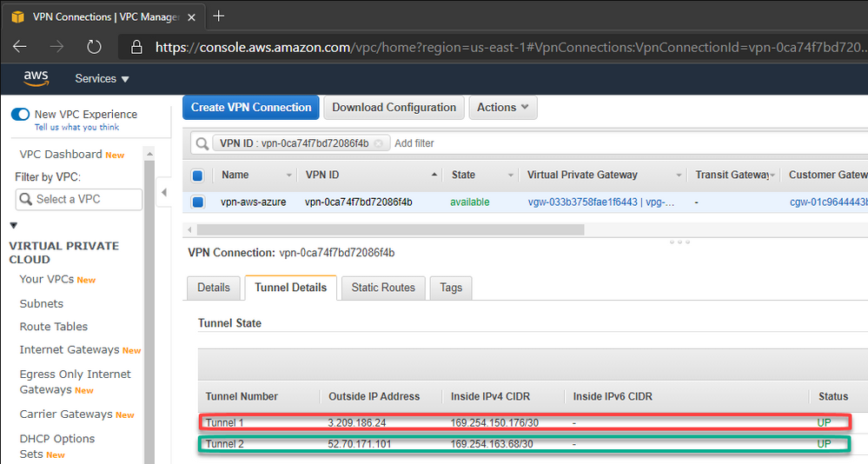Screen dimensions: 868x464
Task: Open the Static Routes tab
Action: [383, 288]
